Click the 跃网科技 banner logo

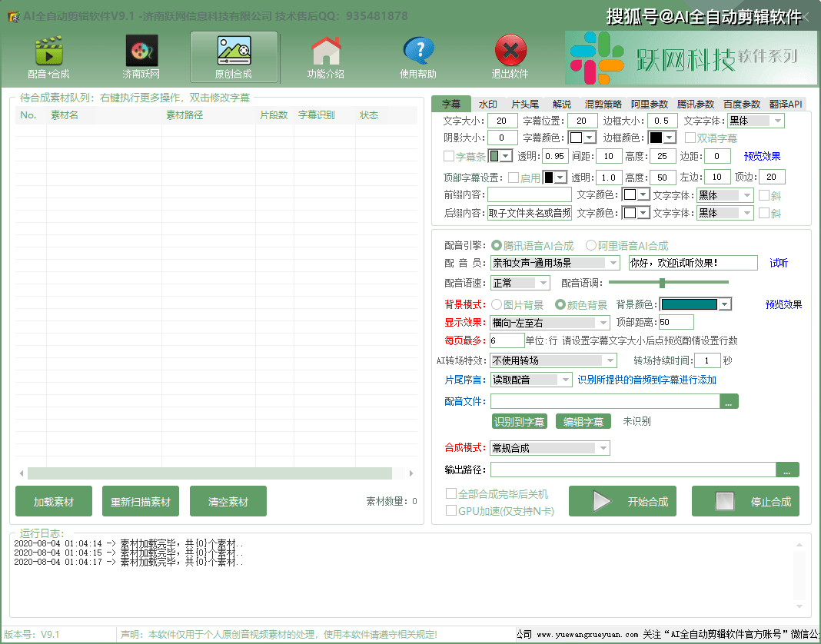pos(690,58)
